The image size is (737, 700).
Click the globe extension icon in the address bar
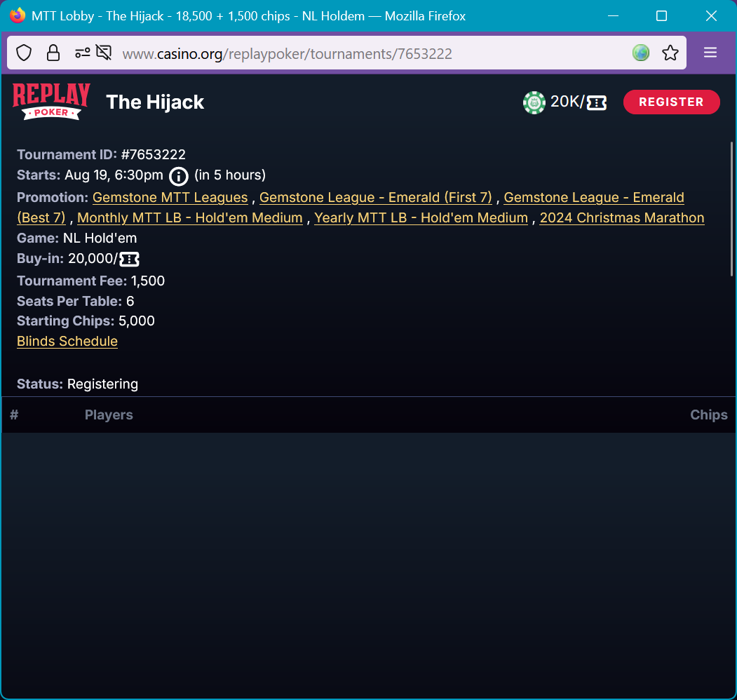point(641,53)
